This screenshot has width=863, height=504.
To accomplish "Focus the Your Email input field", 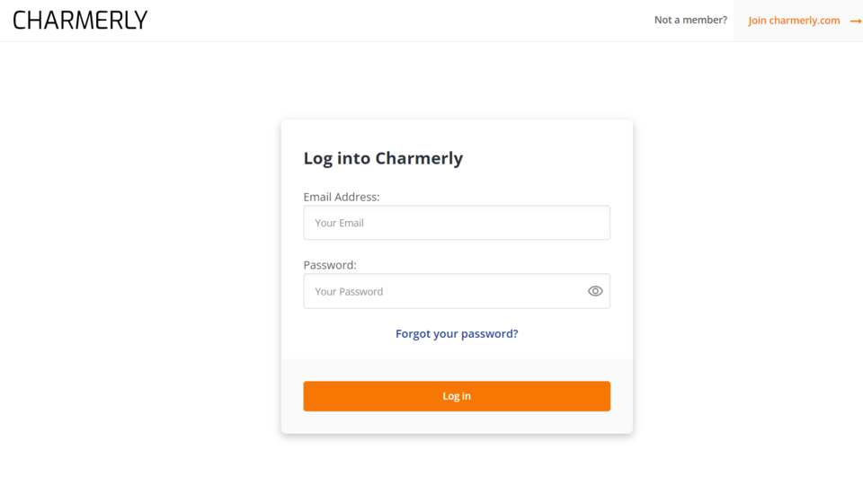I will point(457,223).
